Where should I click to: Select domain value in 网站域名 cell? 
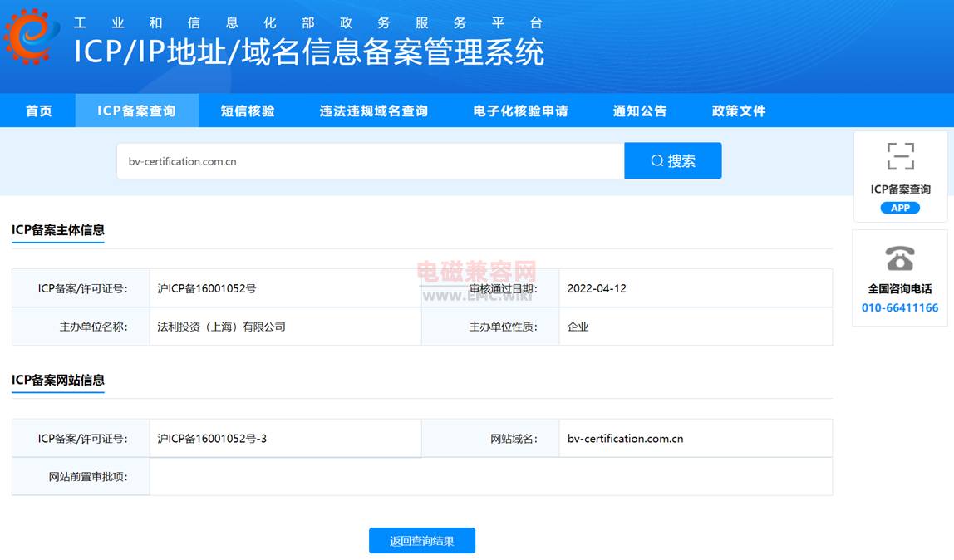tap(625, 439)
